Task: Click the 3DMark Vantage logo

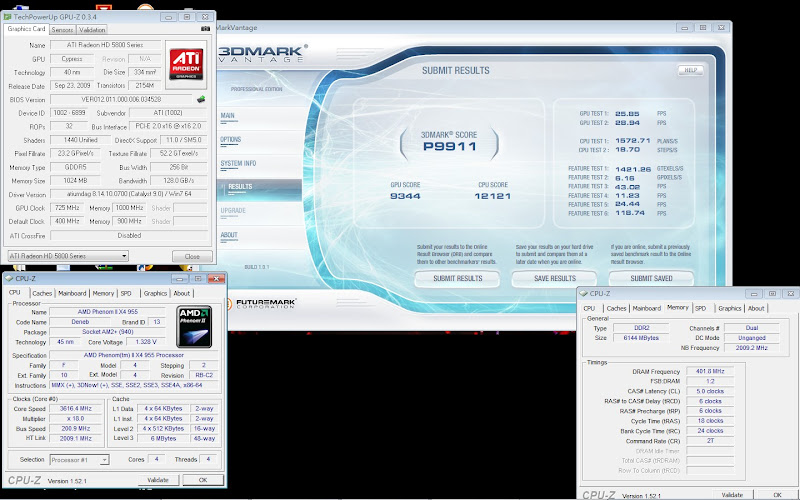Action: [262, 53]
